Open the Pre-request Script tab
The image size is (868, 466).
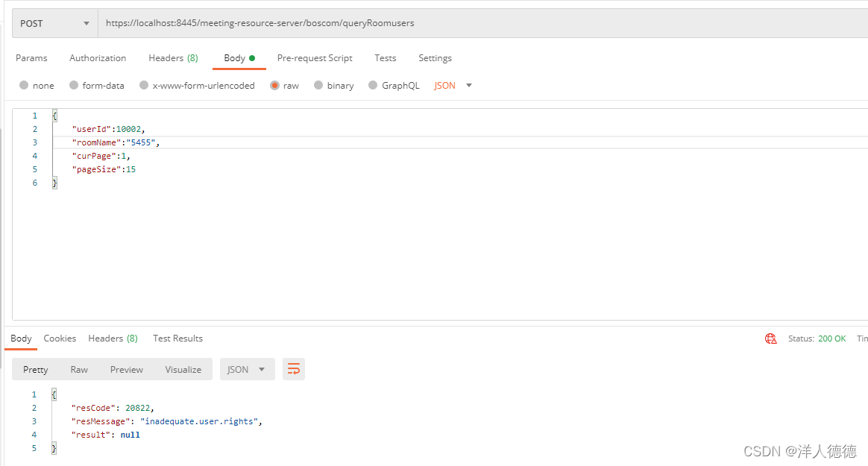click(x=315, y=58)
